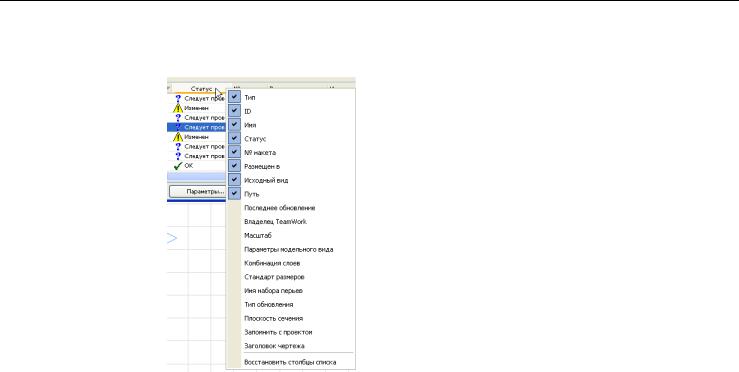Select the green checkmark OK status icon
Image resolution: width=739 pixels, height=372 pixels.
click(178, 166)
